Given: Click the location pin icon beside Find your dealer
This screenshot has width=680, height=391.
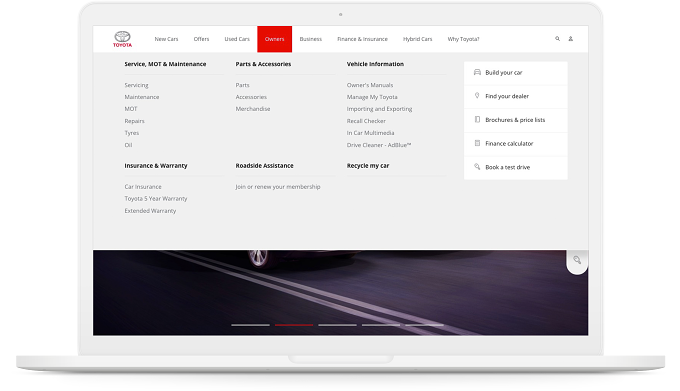Looking at the screenshot, I should click(x=477, y=95).
